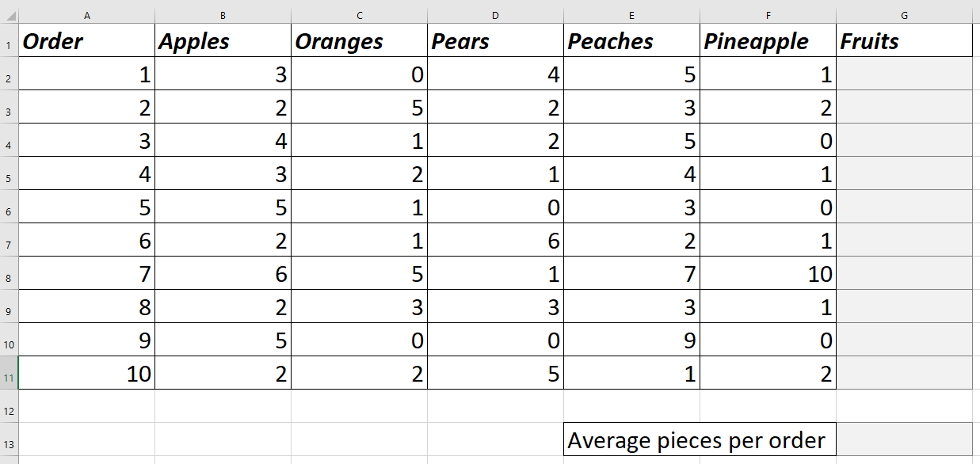Screen dimensions: 980x464
Task: Click Pineapple cell containing 10
Action: [768, 274]
